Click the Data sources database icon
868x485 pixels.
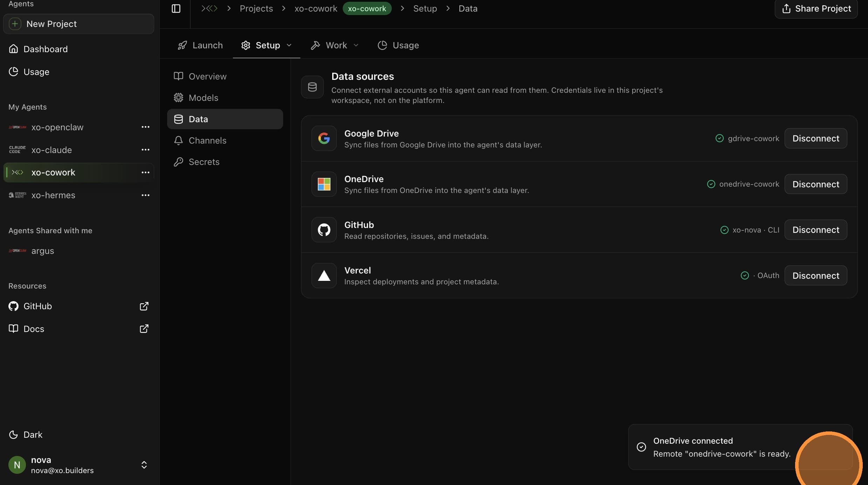coord(312,87)
